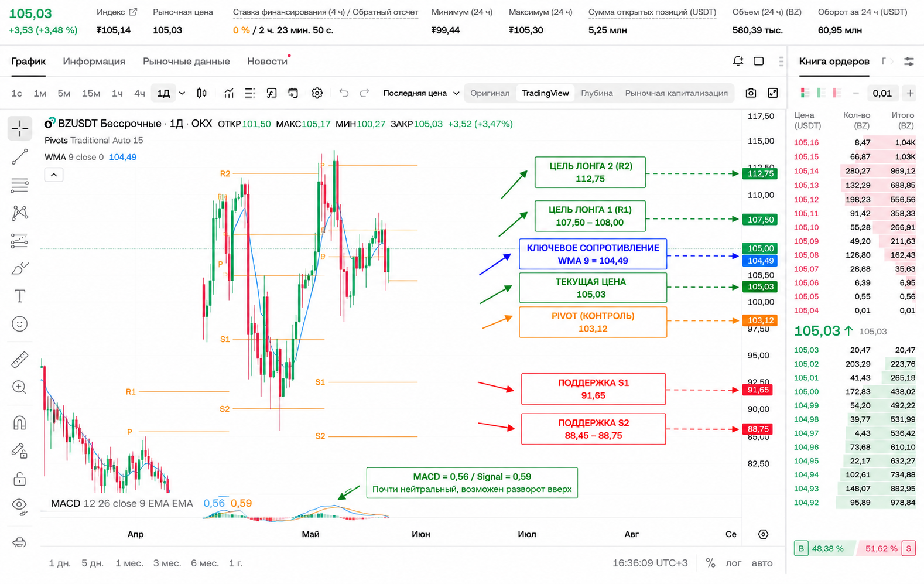
Task: Set chart range to 1 г.
Action: (x=235, y=563)
